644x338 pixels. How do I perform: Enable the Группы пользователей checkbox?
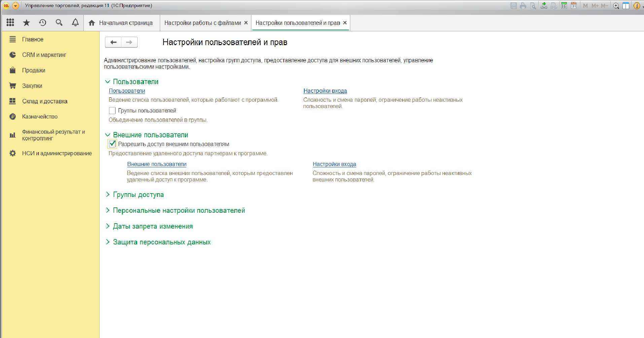click(x=112, y=110)
